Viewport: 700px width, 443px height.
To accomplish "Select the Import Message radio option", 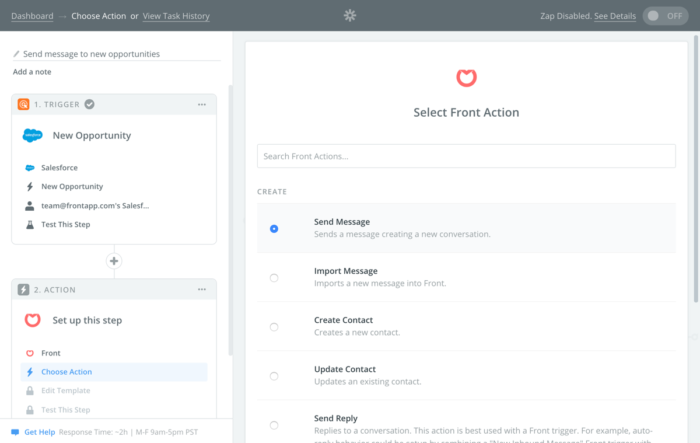I will click(274, 278).
